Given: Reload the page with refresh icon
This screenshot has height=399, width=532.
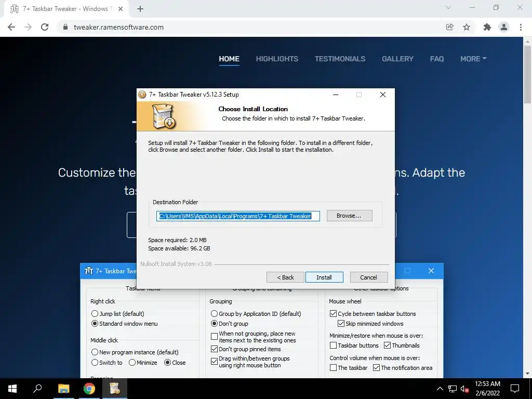Looking at the screenshot, I should point(45,27).
